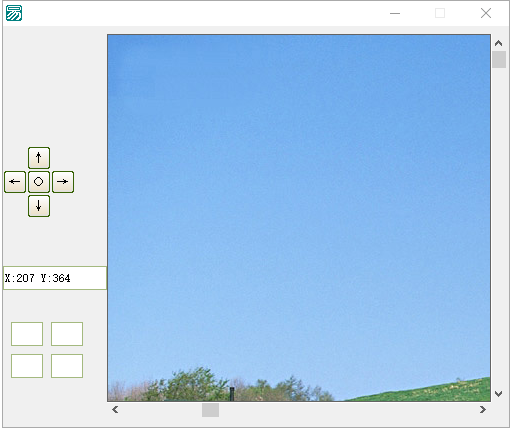Click the horizontal scrollbar thumb
Viewport: 512px width, 430px height.
point(210,410)
